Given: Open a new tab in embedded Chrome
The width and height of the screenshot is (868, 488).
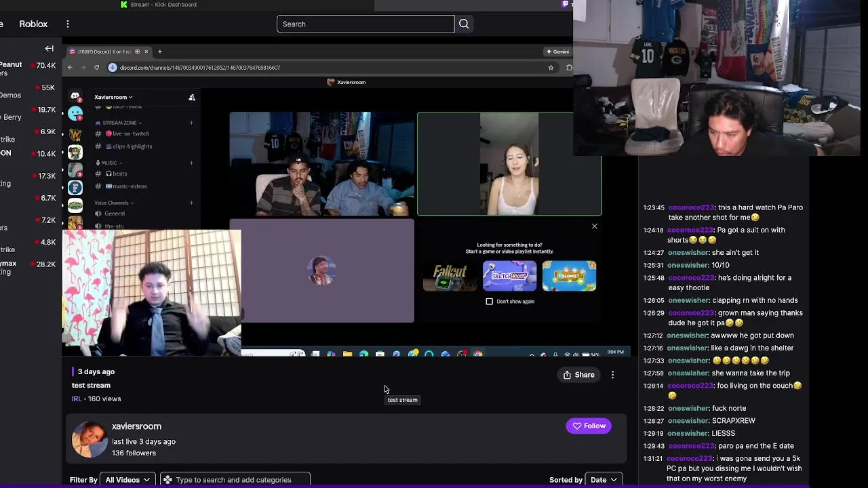Looking at the screenshot, I should pyautogui.click(x=160, y=52).
